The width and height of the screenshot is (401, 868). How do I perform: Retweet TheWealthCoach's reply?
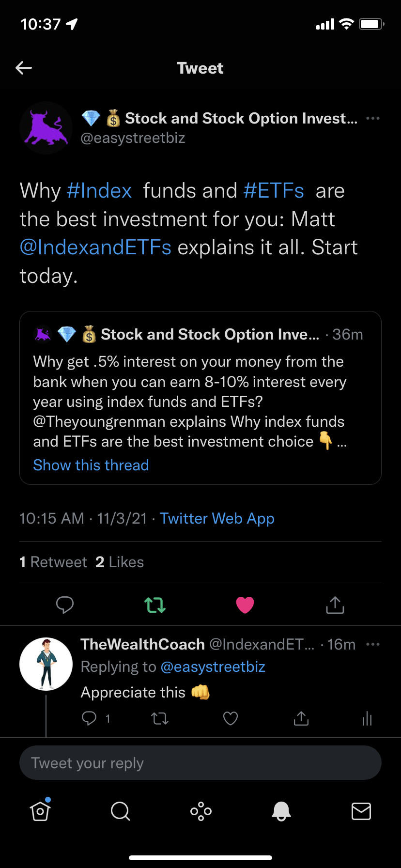pyautogui.click(x=160, y=718)
